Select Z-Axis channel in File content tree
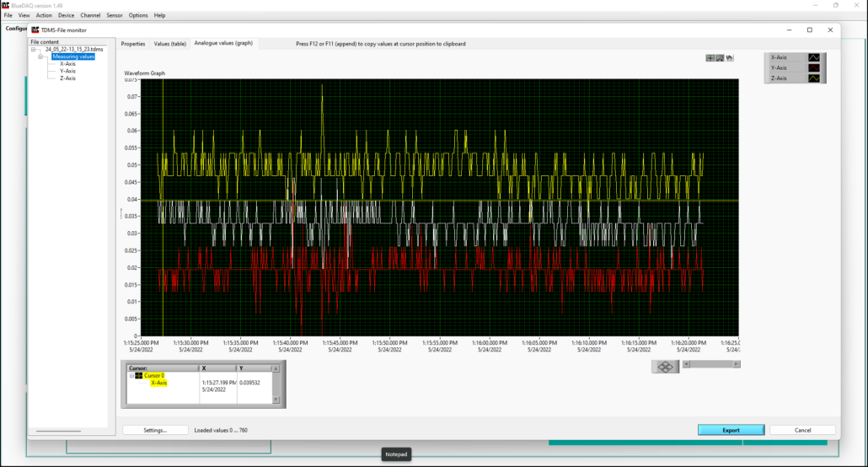This screenshot has width=868, height=467. (67, 78)
